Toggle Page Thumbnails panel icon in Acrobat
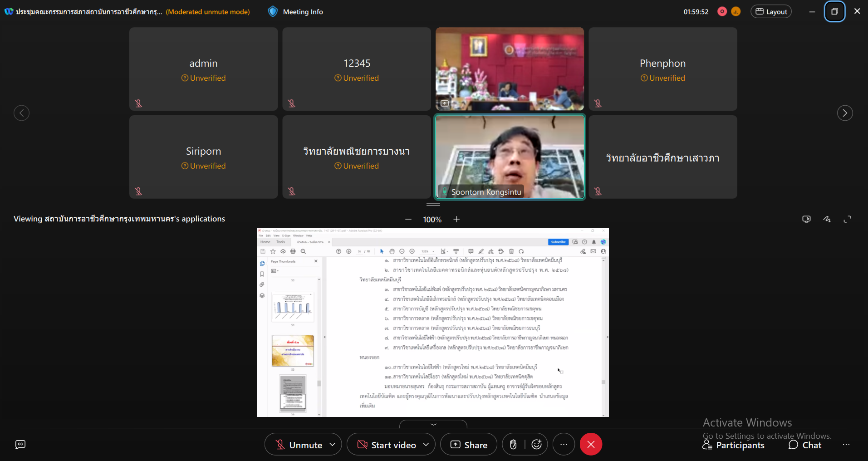This screenshot has height=461, width=868. click(262, 263)
